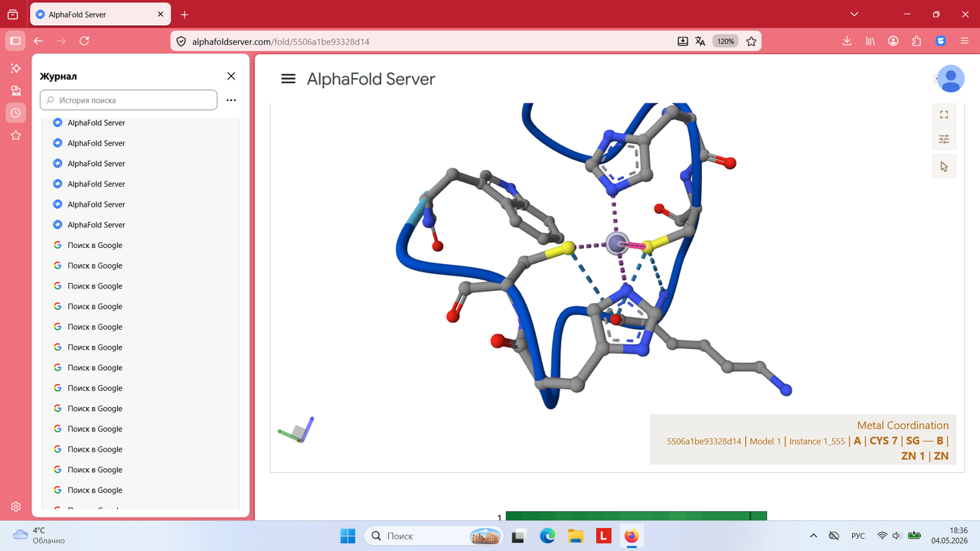Open the volume control in system tray
980x551 pixels.
click(897, 536)
